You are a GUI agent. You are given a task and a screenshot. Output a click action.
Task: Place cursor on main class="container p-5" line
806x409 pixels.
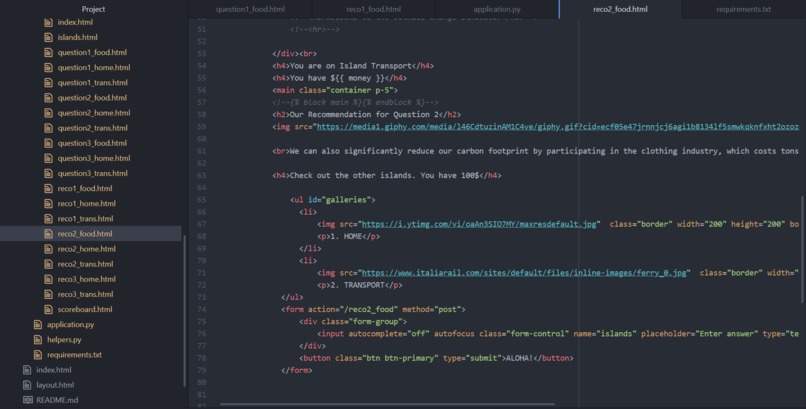pyautogui.click(x=335, y=90)
